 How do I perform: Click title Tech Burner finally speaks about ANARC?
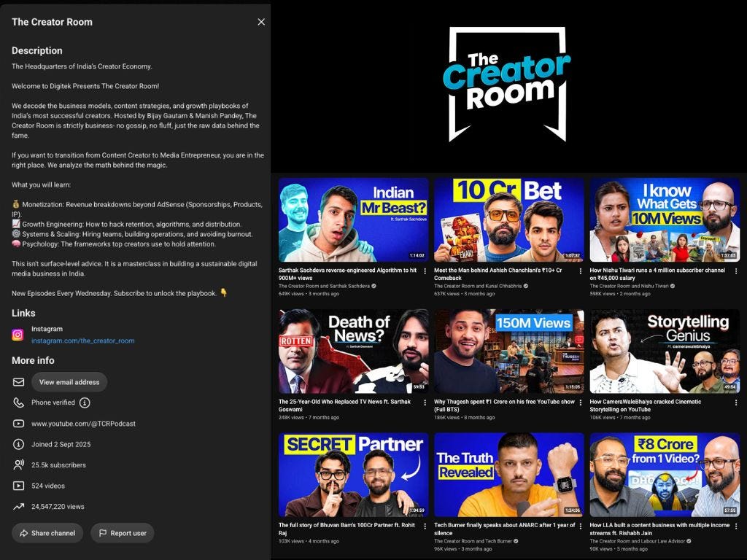click(x=506, y=529)
